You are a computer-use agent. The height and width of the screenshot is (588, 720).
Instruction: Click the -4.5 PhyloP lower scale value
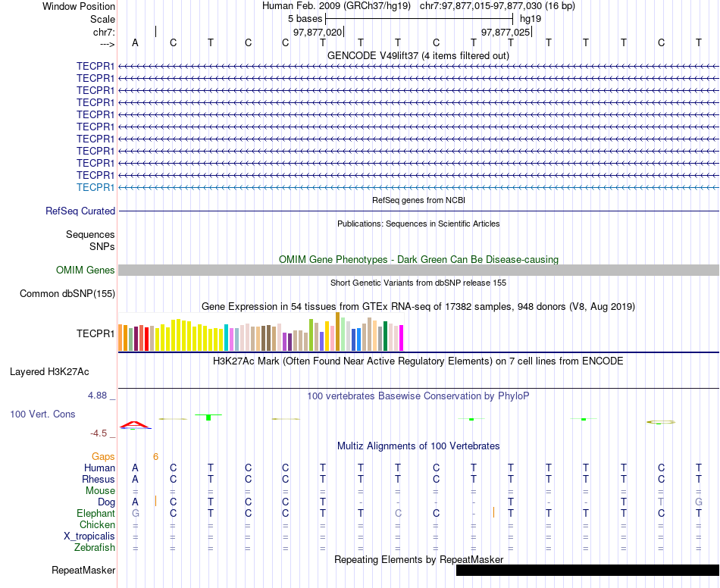99,433
